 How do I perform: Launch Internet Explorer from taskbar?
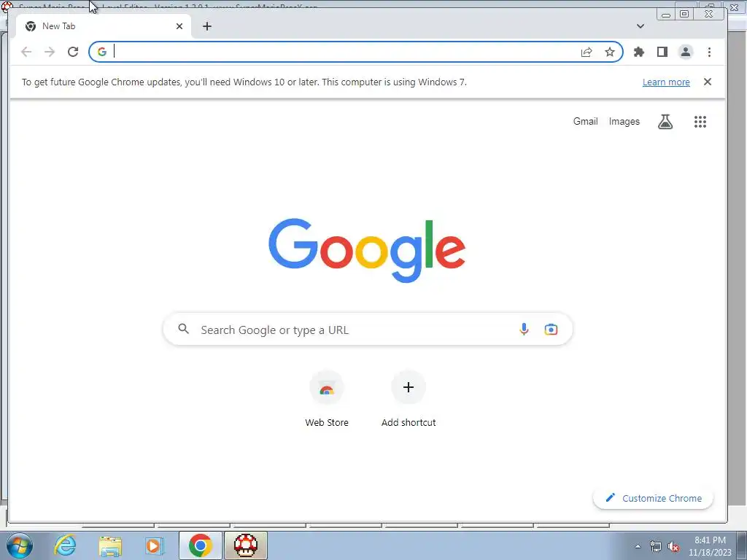pyautogui.click(x=65, y=545)
